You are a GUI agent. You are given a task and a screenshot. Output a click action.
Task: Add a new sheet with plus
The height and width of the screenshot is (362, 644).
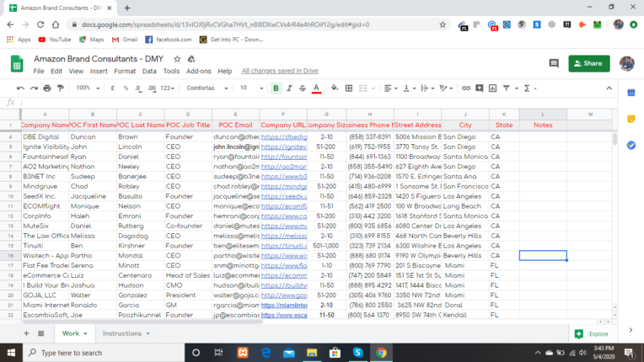[x=26, y=333]
